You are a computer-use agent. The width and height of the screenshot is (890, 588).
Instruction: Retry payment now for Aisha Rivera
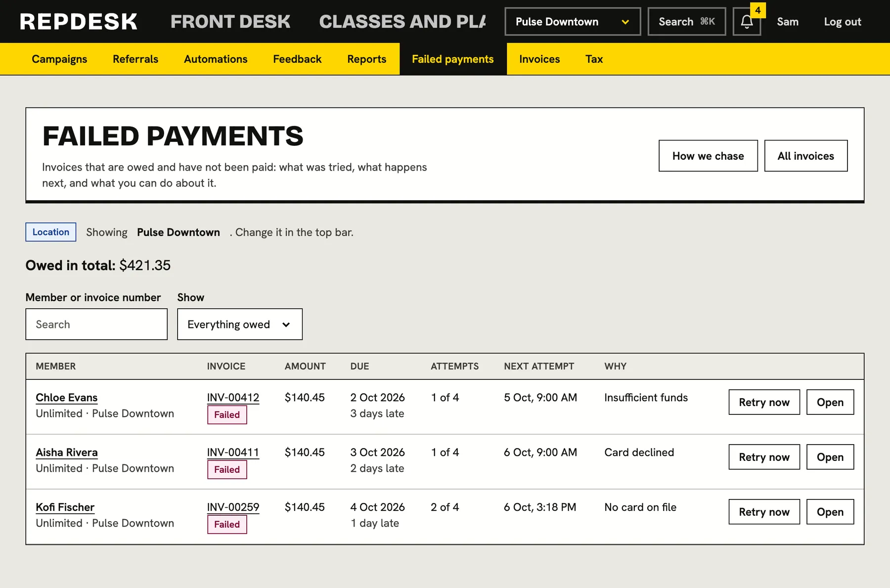pos(764,457)
